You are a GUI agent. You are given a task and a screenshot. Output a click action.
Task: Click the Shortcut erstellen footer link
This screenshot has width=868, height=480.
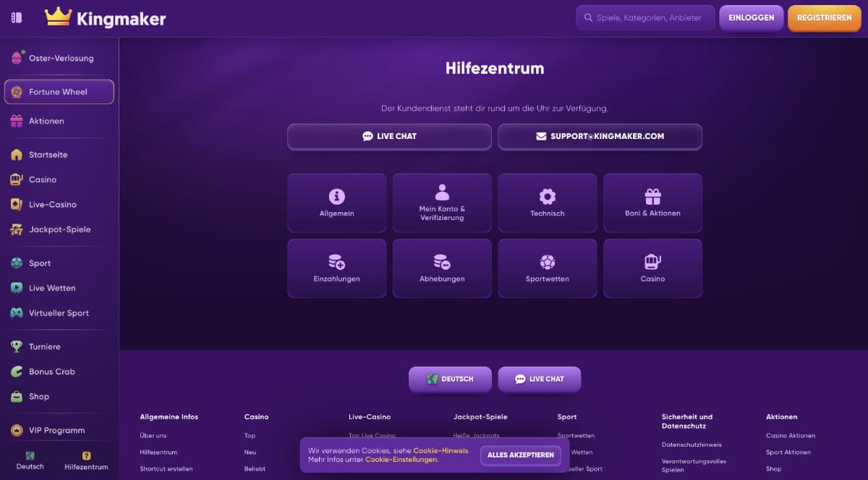click(166, 469)
